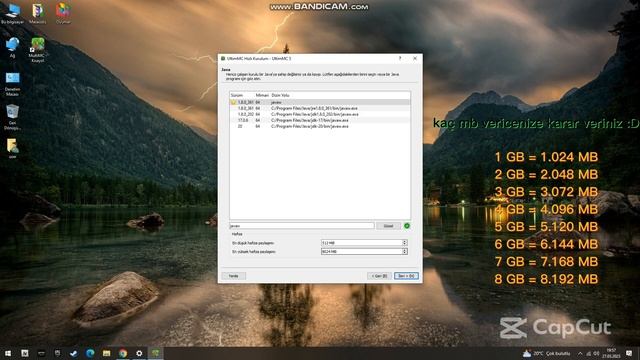Click the UltimMC taskbar icon
Image resolution: width=640 pixels, height=360 pixels.
[156, 353]
